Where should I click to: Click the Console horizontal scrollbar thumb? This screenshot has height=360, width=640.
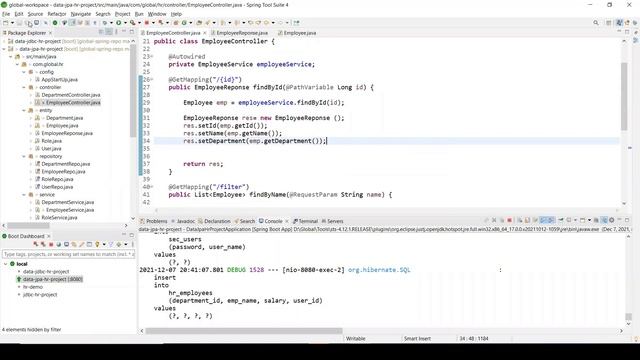pyautogui.click(x=244, y=331)
